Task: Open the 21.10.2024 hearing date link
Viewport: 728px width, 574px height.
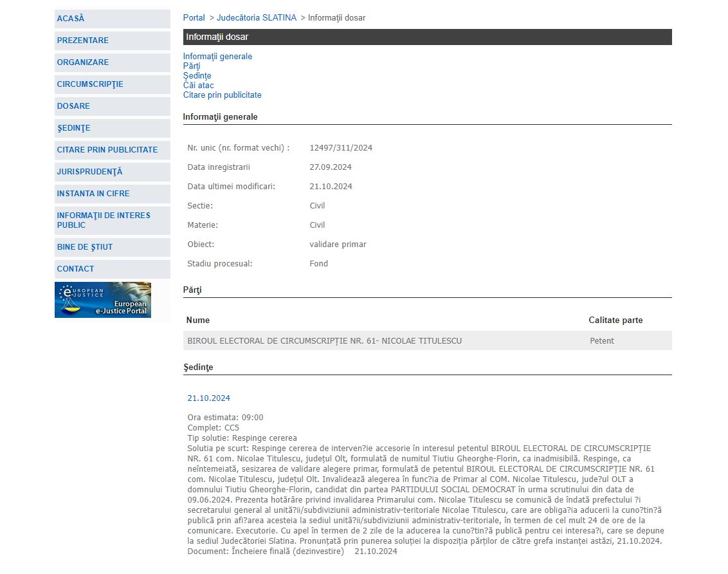Action: coord(208,398)
